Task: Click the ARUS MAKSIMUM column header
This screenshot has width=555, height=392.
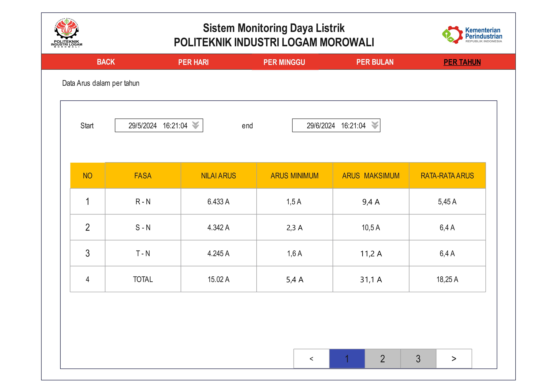Action: pos(371,176)
